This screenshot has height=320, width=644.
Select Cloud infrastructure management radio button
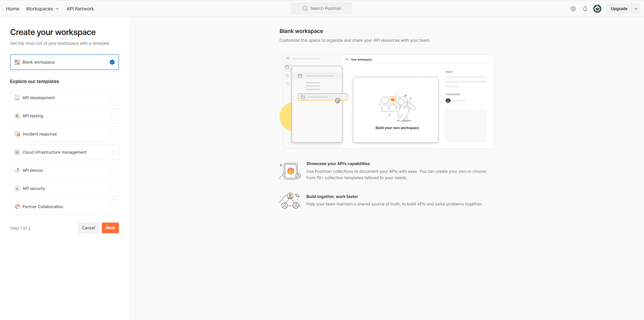click(112, 152)
